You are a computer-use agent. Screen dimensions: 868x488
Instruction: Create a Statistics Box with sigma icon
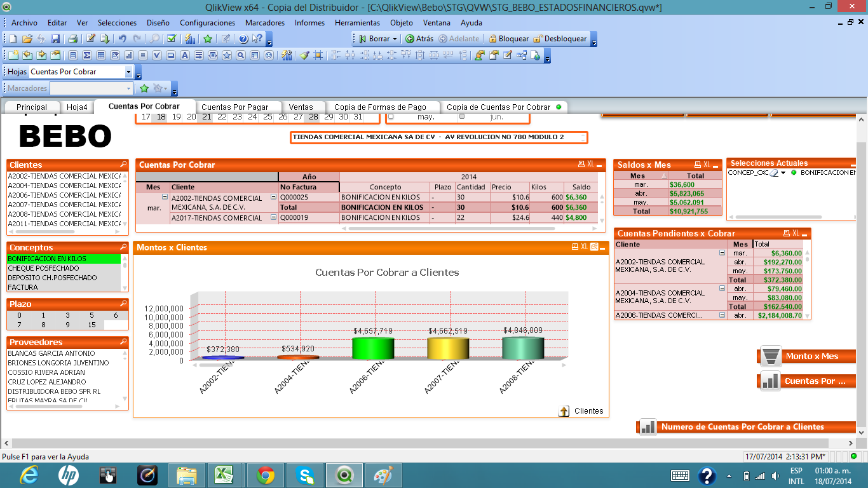pyautogui.click(x=87, y=55)
